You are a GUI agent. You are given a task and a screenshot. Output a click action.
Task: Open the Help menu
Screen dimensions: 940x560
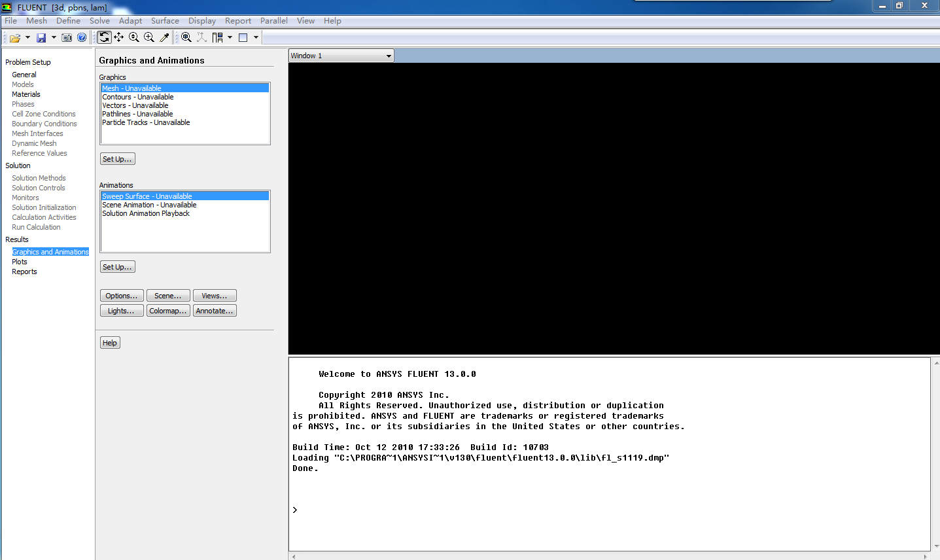click(332, 21)
